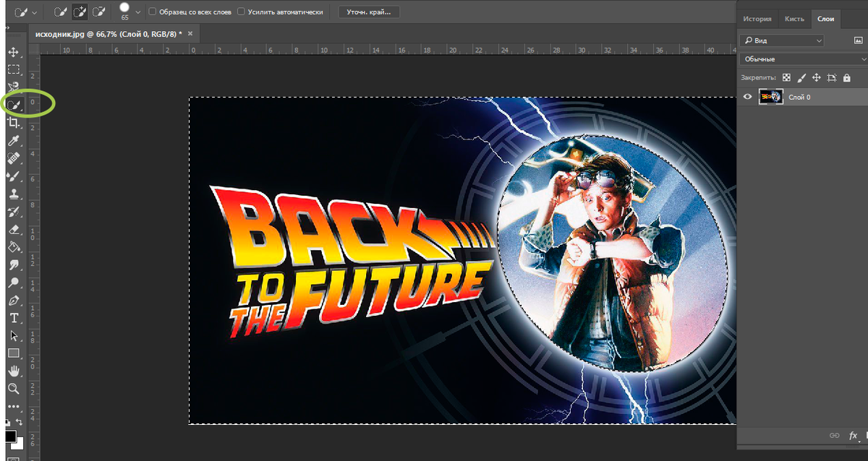Select the Lasso tool
This screenshot has width=868, height=461.
pyautogui.click(x=13, y=87)
